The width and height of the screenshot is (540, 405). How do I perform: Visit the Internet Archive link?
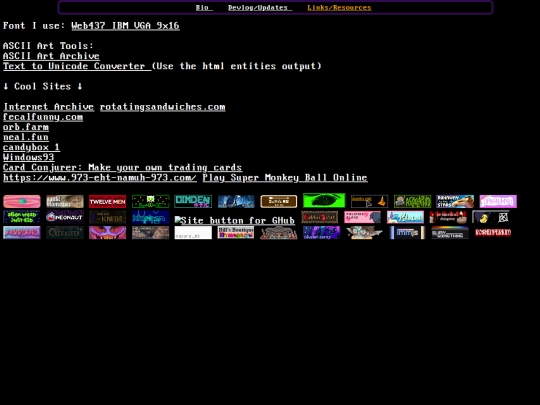[49, 107]
